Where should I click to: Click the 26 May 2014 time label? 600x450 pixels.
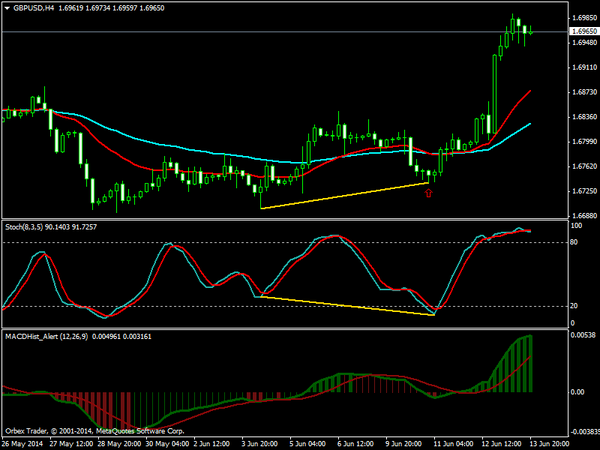click(x=22, y=444)
